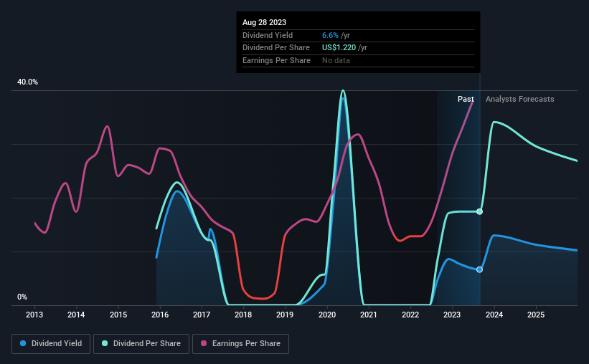Toggle the Dividend Yield legend button

coord(51,344)
